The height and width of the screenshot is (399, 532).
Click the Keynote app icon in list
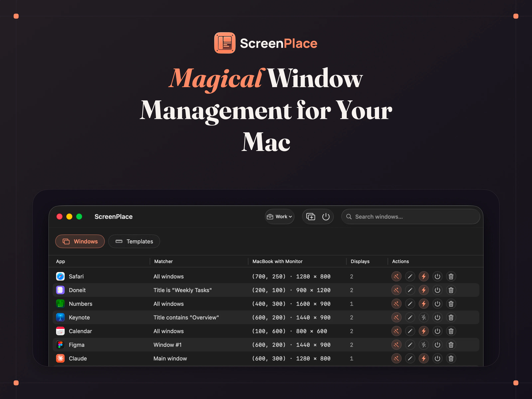60,318
